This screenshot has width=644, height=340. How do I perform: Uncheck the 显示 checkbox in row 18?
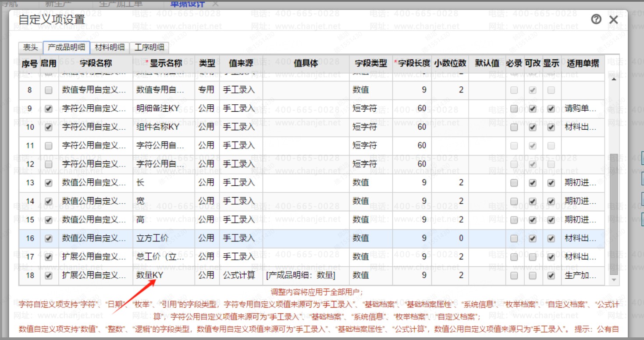(x=551, y=276)
